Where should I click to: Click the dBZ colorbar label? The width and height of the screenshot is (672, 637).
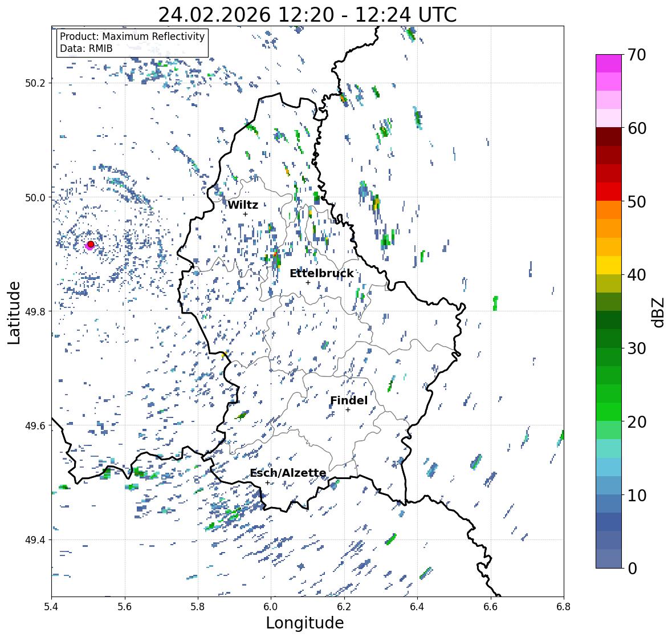pos(659,313)
